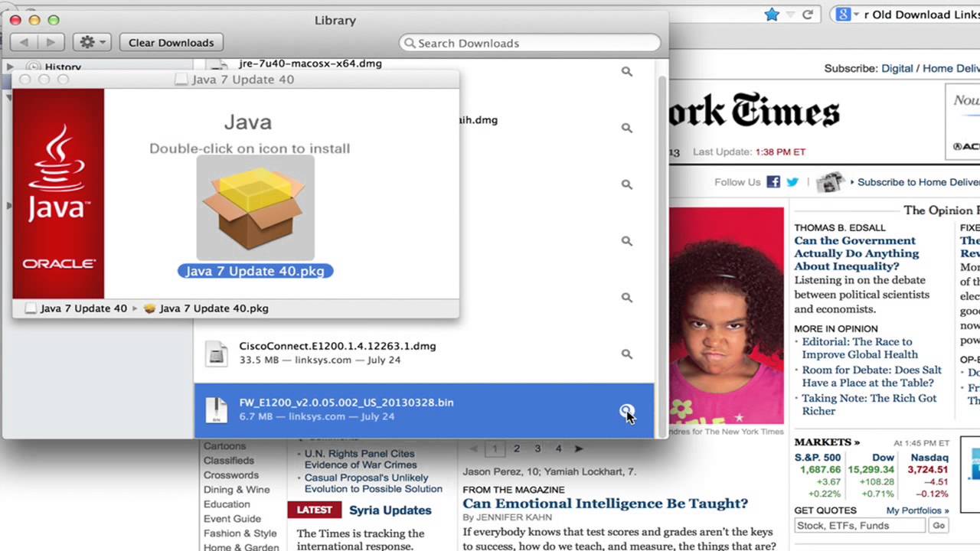This screenshot has width=980, height=551.
Task: Click magnifier icon for CiscoConnect.E1200 download
Action: coord(627,354)
